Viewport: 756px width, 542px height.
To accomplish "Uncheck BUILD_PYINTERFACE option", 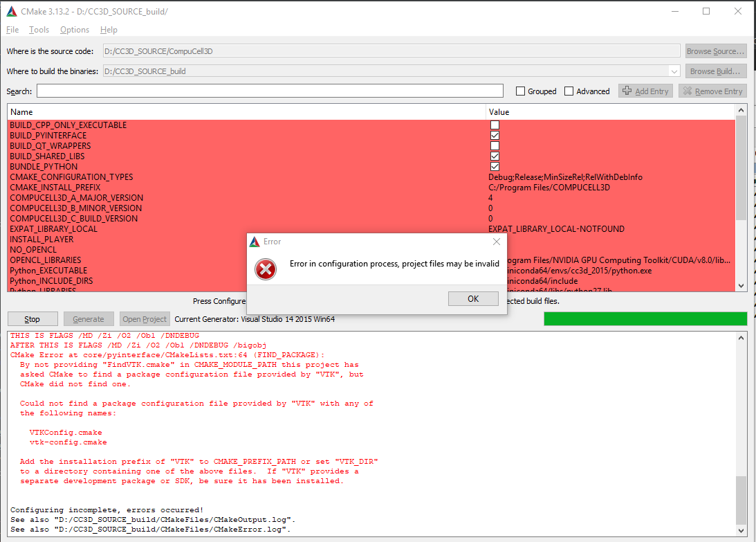I will coord(495,136).
